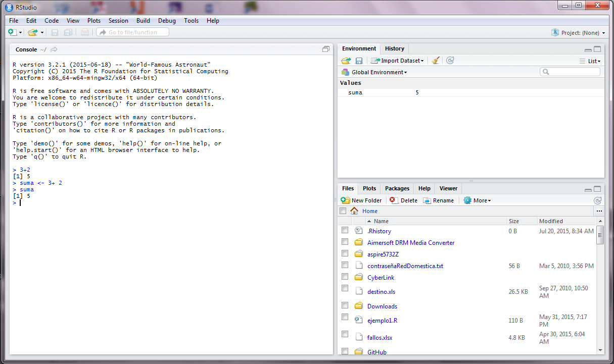Click the suma variable row
Viewport: 614px width, 364px height.
471,92
